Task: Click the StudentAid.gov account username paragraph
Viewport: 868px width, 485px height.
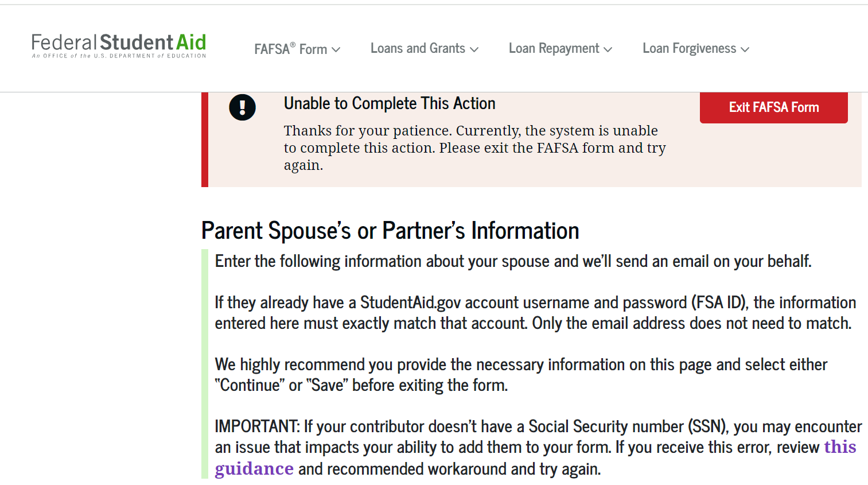Action: pyautogui.click(x=535, y=313)
